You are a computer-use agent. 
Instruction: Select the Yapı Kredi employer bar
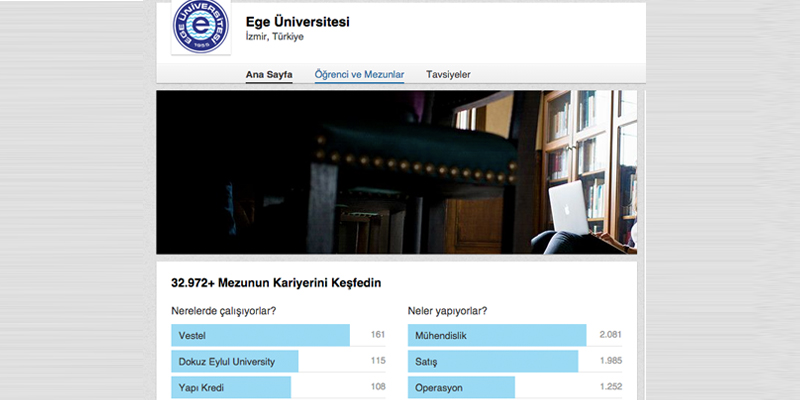point(231,387)
